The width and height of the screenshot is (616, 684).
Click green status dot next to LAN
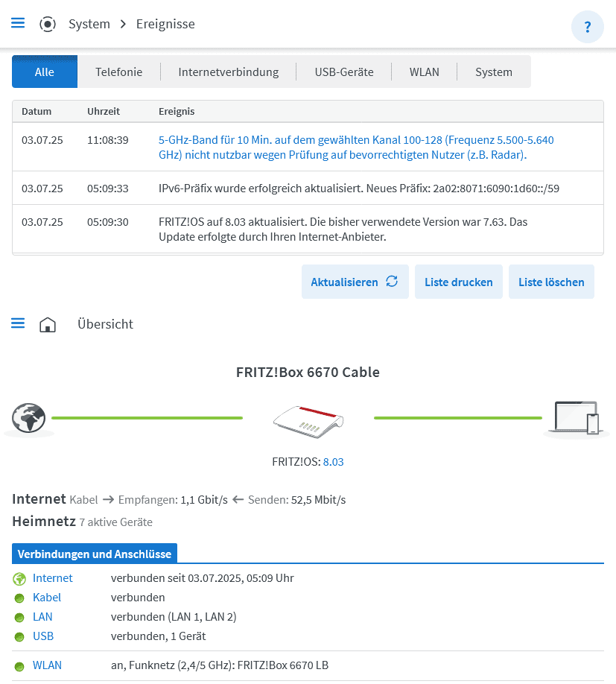tap(19, 617)
